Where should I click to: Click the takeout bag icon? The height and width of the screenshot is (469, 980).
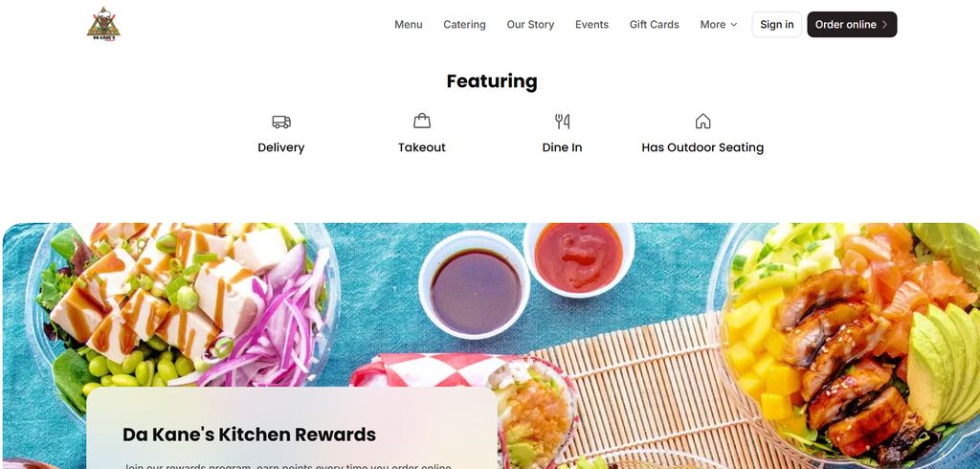coord(422,121)
